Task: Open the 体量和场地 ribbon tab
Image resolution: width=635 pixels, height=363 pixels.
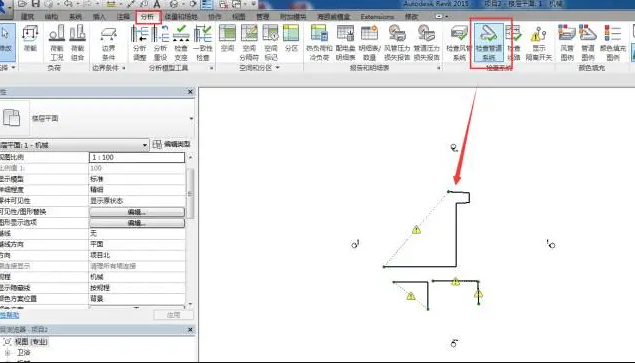Action: (181, 17)
